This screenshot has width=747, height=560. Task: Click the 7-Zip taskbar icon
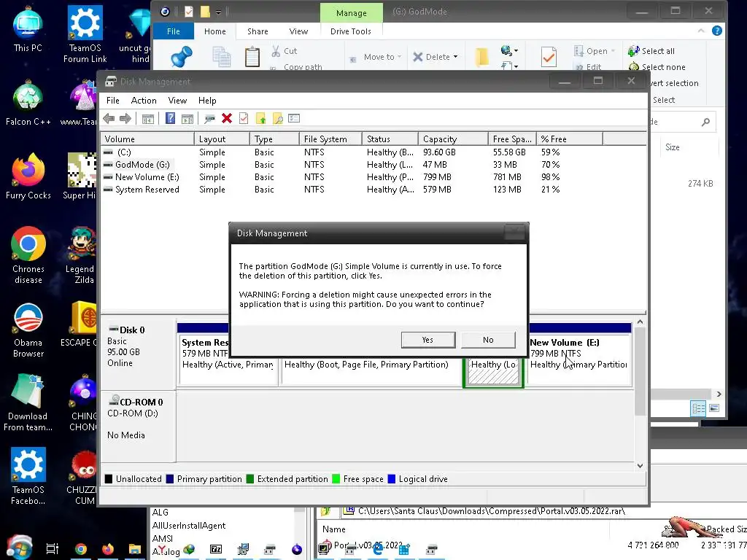click(x=216, y=549)
